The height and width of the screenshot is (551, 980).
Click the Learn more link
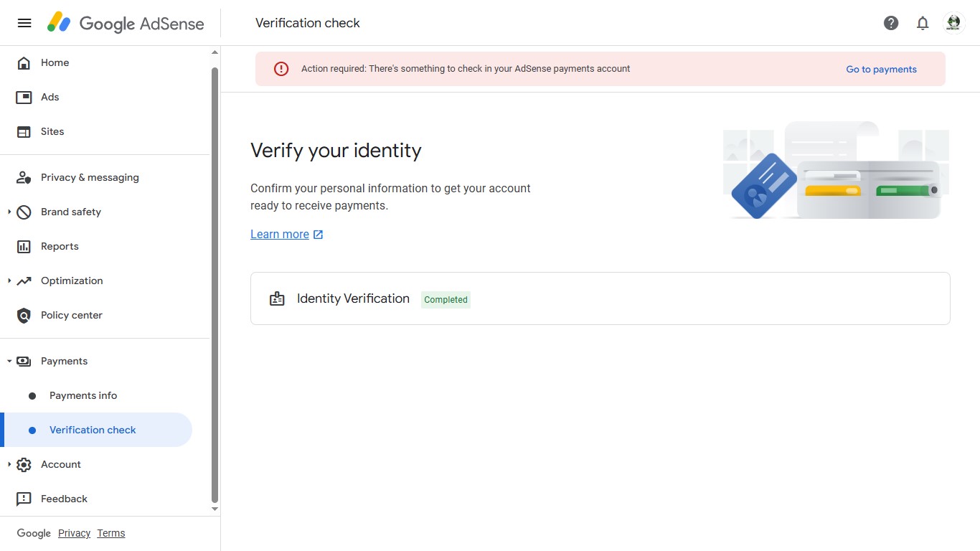[x=280, y=235]
